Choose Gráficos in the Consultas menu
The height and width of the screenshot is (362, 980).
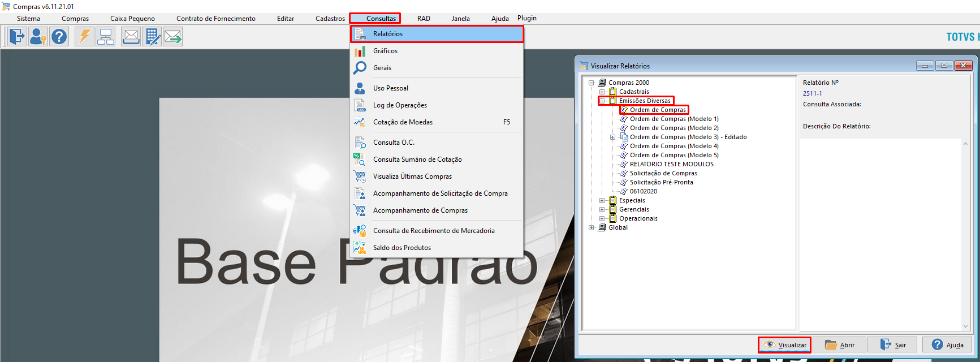(437, 51)
